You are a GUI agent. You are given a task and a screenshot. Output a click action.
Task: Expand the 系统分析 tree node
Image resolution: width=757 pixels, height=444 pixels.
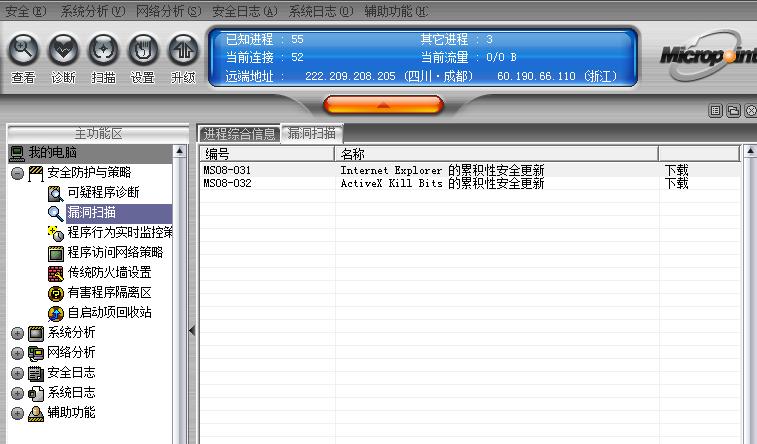click(17, 333)
